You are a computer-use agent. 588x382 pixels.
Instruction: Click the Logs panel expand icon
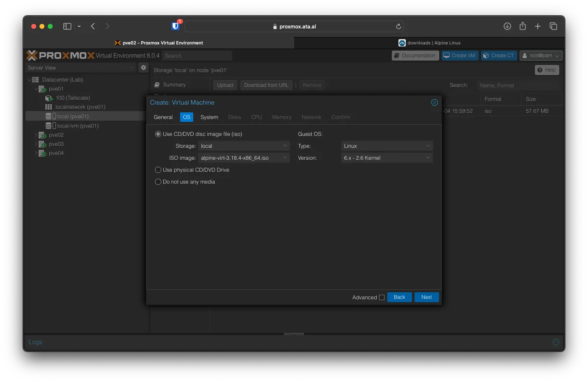(x=556, y=342)
